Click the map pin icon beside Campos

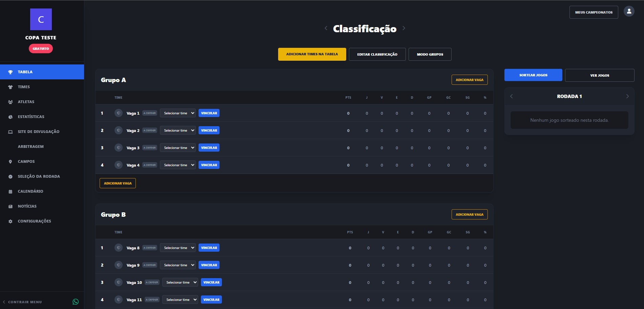(x=11, y=161)
